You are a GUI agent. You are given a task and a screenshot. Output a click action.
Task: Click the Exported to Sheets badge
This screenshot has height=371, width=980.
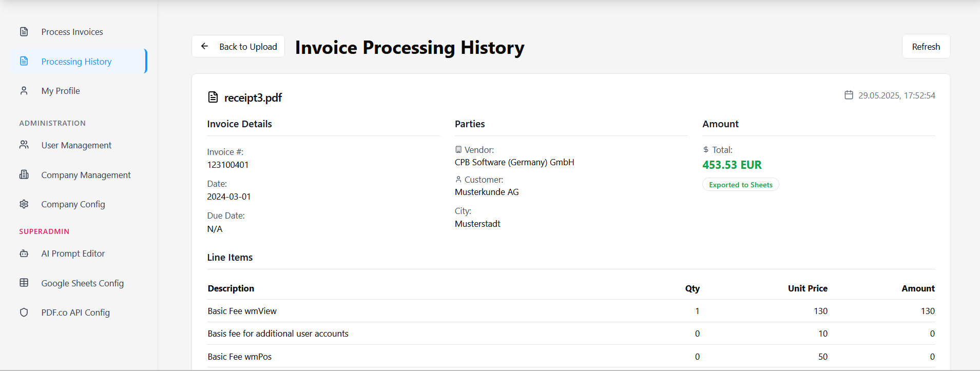click(740, 185)
